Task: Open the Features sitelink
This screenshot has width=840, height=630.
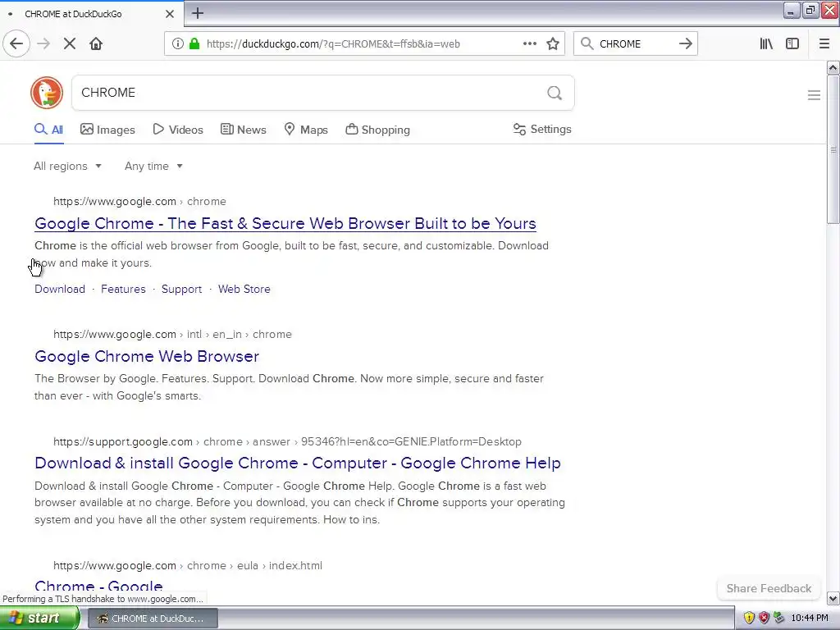Action: (123, 290)
